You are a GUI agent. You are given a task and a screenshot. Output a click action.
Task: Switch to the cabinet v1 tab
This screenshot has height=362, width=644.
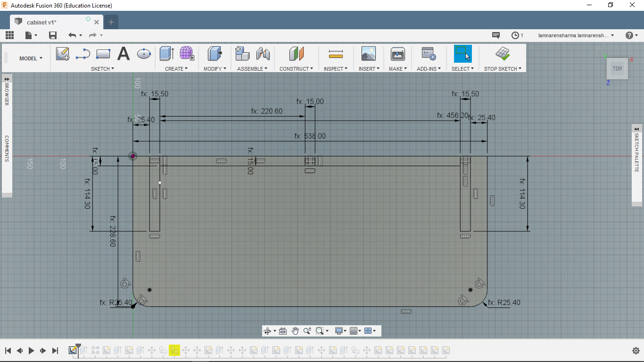(x=41, y=22)
